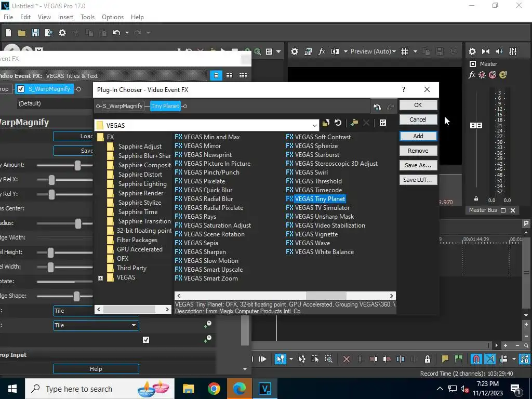Open mixing console icon in Master Bus
Screen dimensions: 532x399
coord(513,51)
